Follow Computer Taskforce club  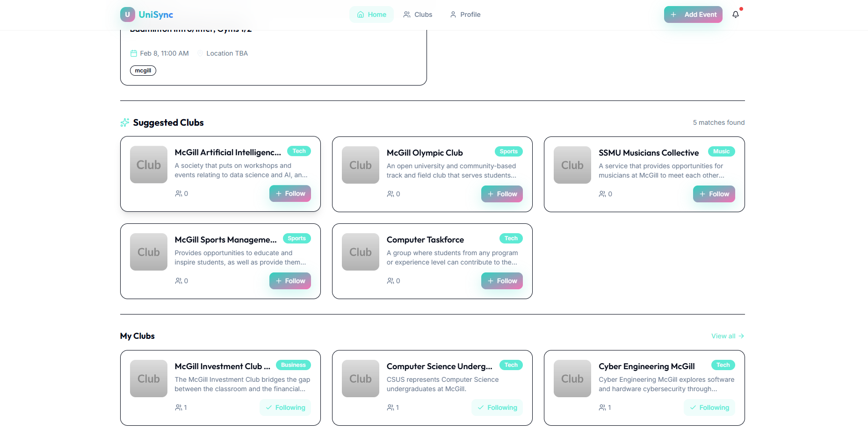(502, 281)
